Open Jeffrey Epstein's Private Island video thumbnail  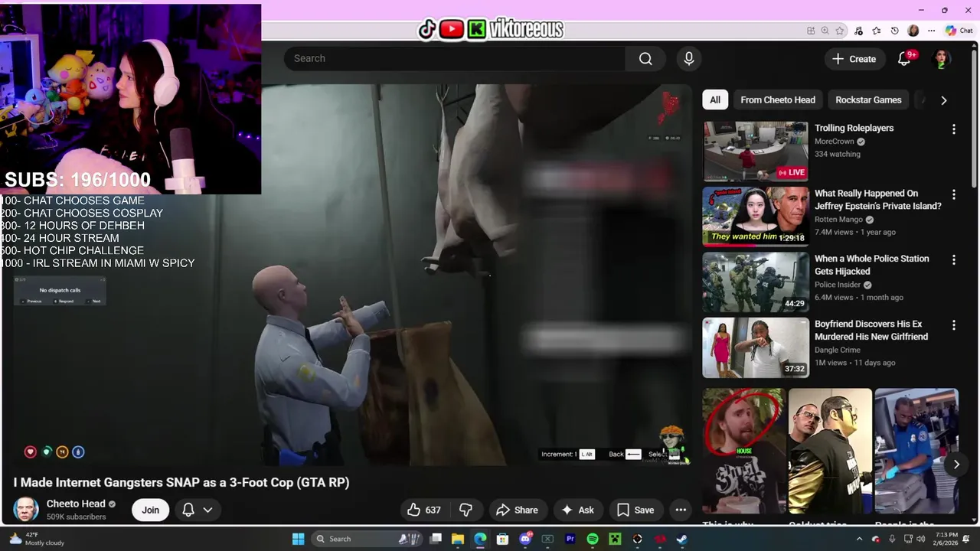point(756,217)
